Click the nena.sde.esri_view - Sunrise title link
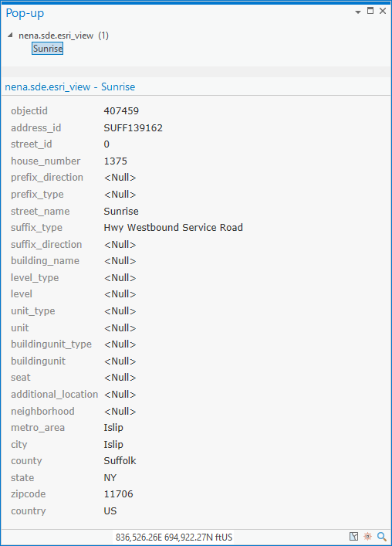 (x=70, y=86)
